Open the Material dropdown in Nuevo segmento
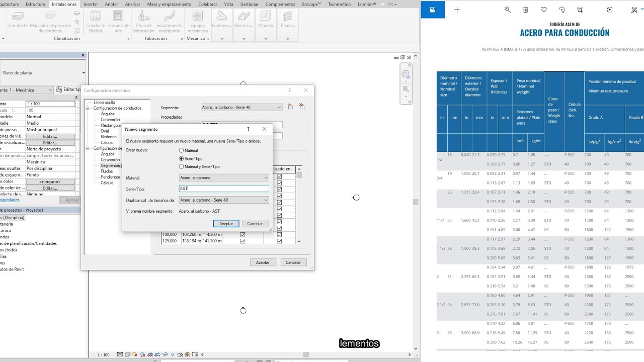This screenshot has width=644, height=362. pyautogui.click(x=224, y=177)
